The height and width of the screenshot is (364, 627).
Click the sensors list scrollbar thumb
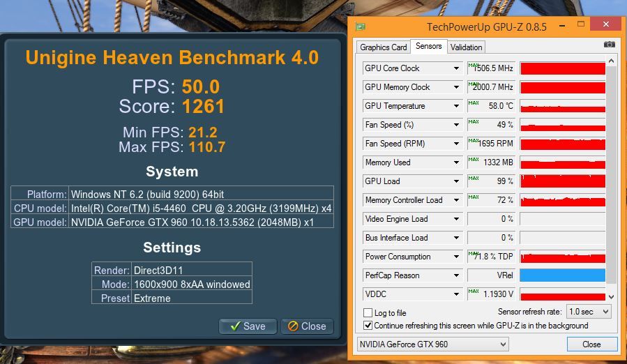pos(611,174)
